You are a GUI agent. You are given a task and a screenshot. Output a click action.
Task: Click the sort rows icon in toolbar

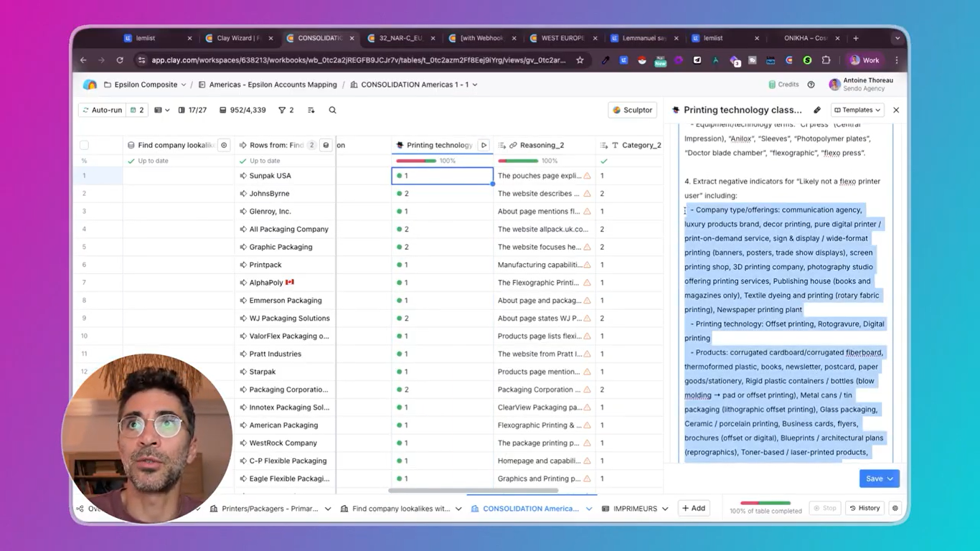pos(311,110)
